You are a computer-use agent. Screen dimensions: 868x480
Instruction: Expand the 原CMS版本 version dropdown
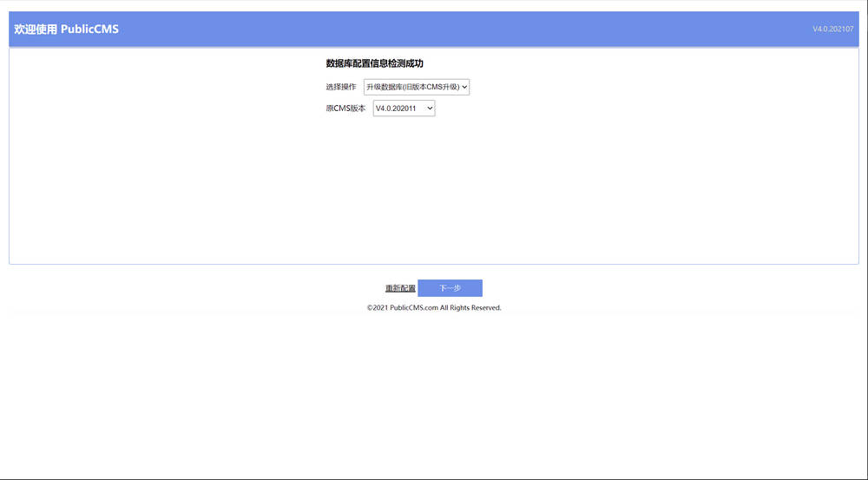coord(404,108)
